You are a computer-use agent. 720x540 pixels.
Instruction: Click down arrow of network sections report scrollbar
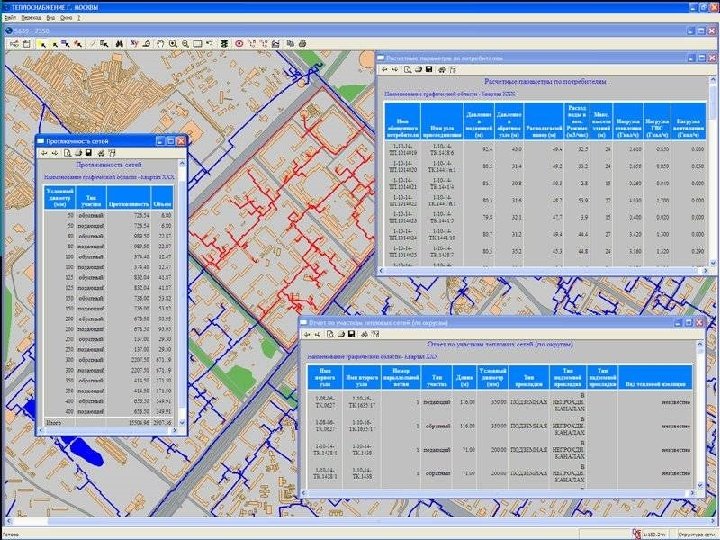700,485
